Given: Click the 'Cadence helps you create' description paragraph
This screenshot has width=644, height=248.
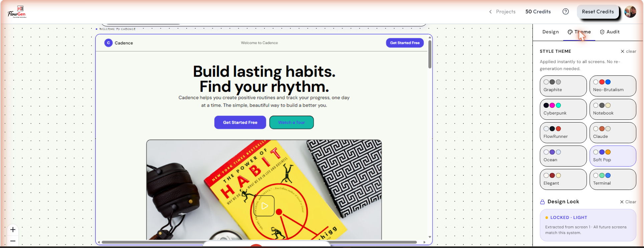Looking at the screenshot, I should (x=264, y=101).
